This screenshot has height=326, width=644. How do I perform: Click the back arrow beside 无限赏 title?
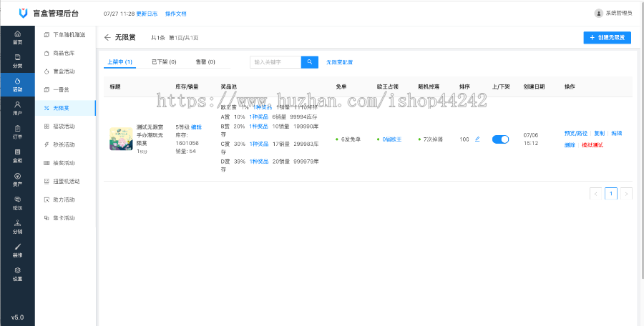[107, 37]
